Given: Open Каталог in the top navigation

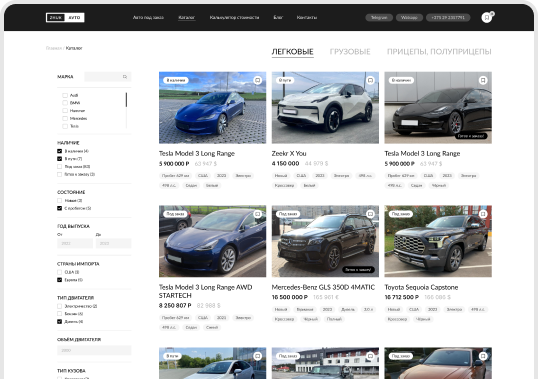Looking at the screenshot, I should pos(187,17).
